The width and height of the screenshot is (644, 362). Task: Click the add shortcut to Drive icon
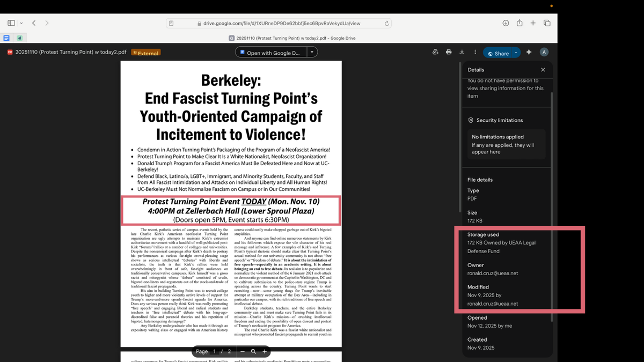tap(435, 51)
